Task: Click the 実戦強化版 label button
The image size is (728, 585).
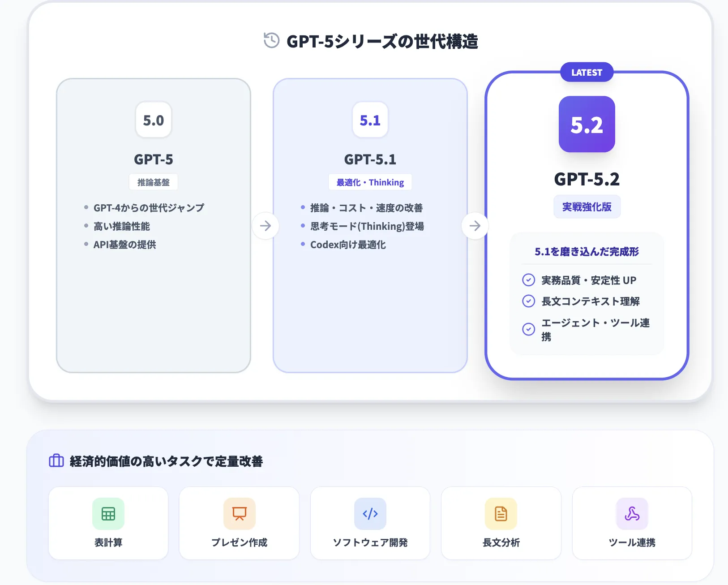Action: (x=587, y=206)
